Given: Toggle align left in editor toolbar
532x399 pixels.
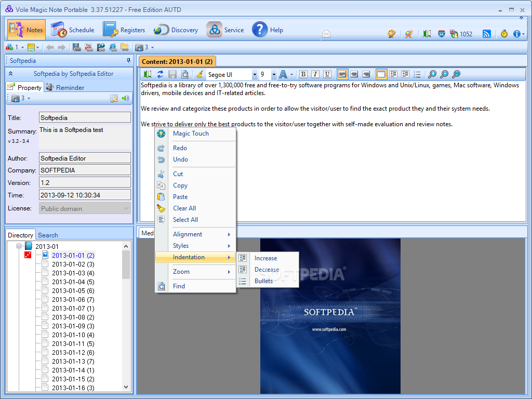Looking at the screenshot, I should 342,74.
